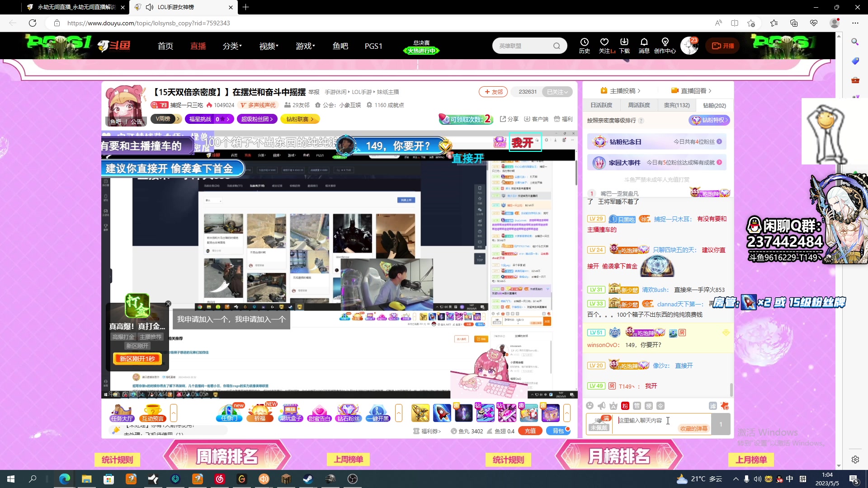This screenshot has width=868, height=488.
Task: Open 创作中心 lightbulb icon
Action: (x=665, y=45)
